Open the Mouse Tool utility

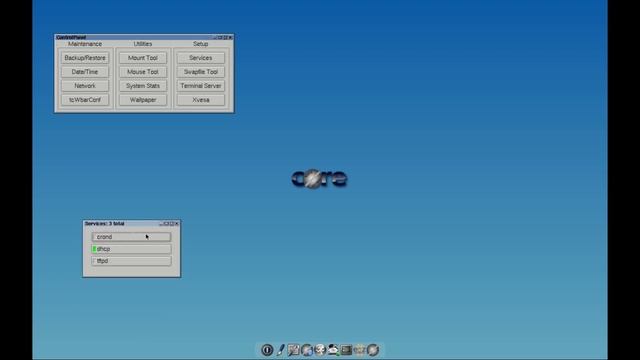pos(143,72)
